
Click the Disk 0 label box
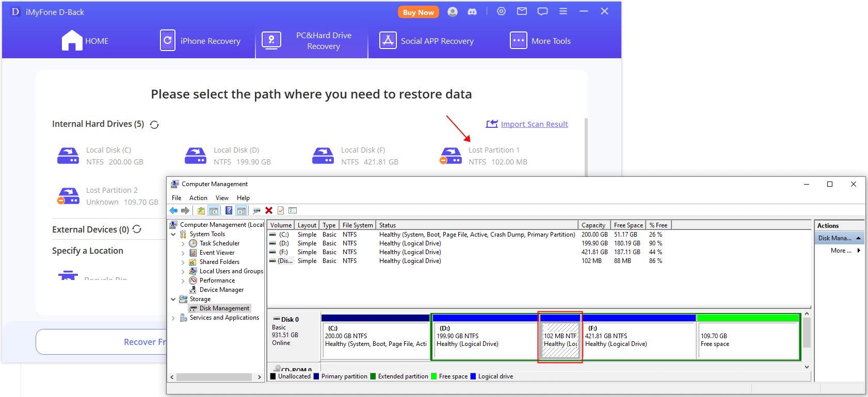click(294, 336)
